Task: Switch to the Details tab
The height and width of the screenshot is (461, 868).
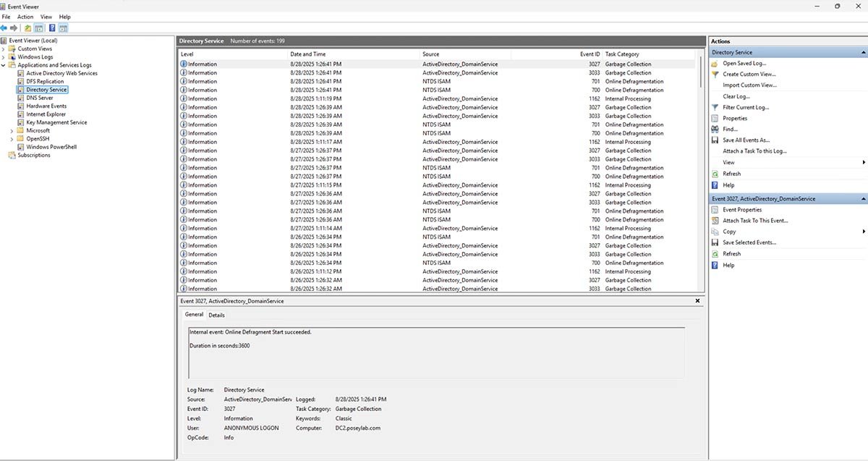Action: point(216,315)
